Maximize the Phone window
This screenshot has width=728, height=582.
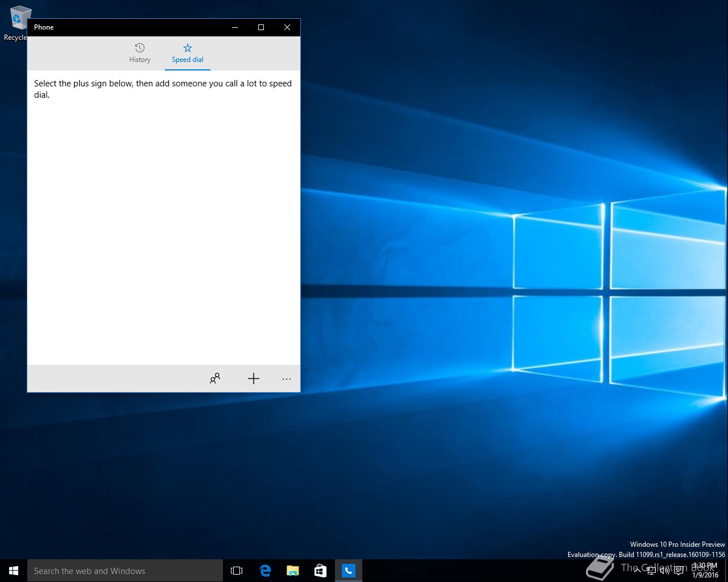pos(261,27)
